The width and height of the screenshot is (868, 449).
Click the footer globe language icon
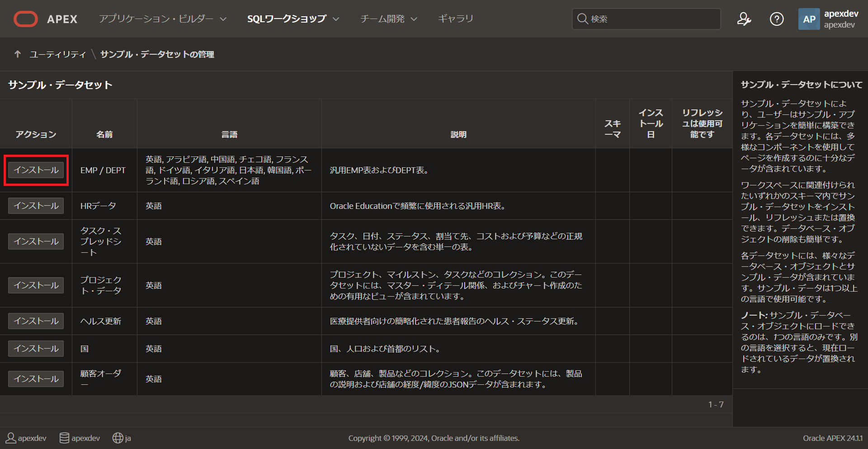[x=118, y=438]
